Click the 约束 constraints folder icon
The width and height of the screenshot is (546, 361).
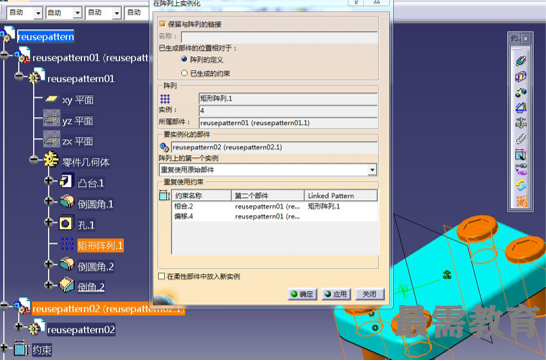(x=21, y=349)
